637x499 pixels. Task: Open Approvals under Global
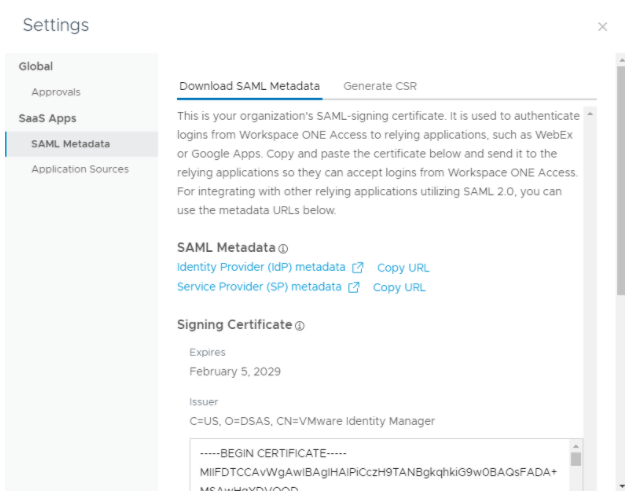click(56, 92)
